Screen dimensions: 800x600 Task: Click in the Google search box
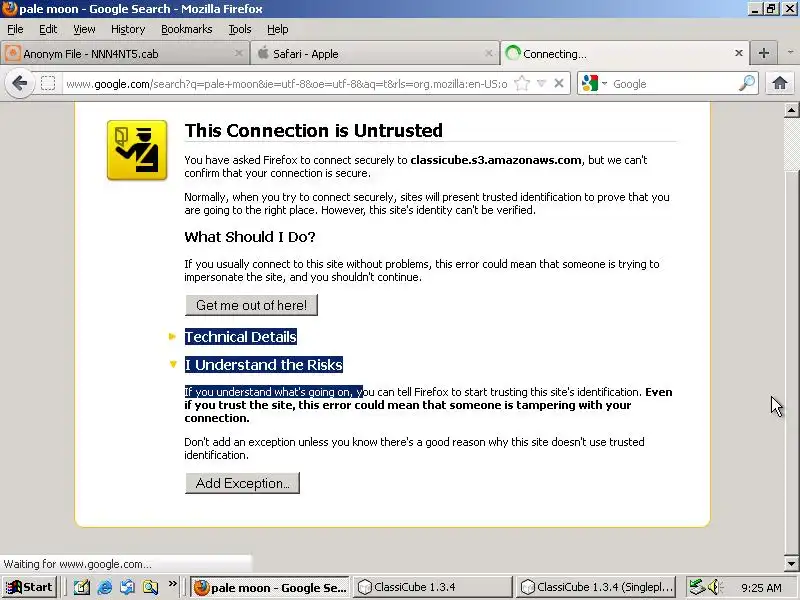click(x=673, y=84)
